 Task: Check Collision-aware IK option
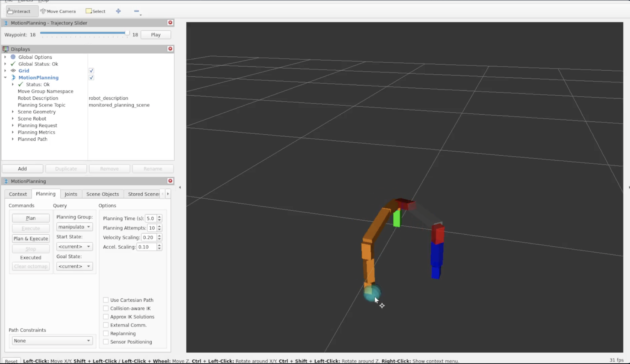tap(106, 308)
